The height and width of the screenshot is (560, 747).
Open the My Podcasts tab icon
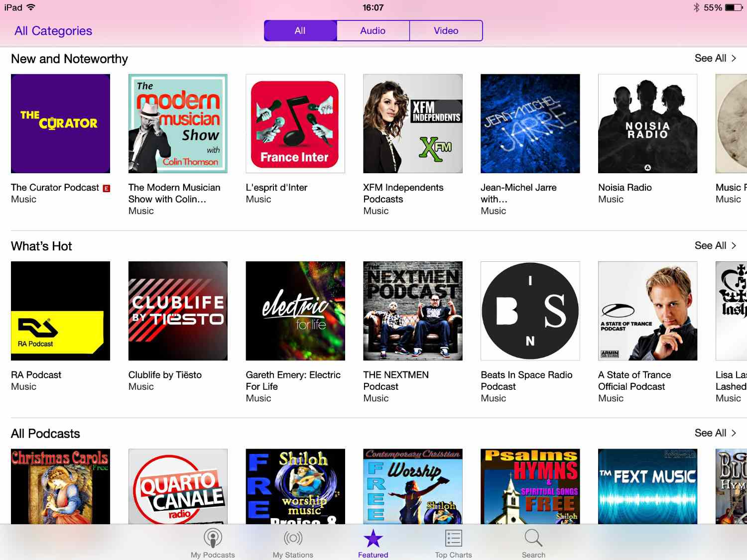click(x=213, y=538)
